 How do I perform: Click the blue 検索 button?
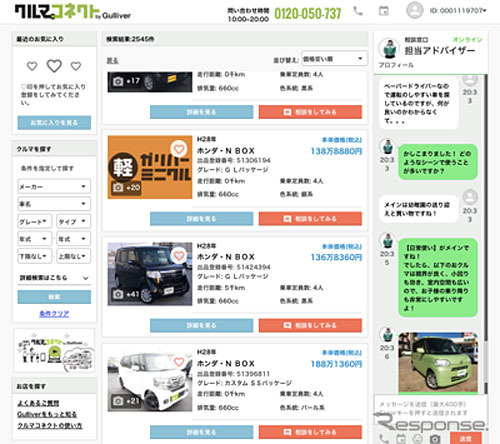tap(54, 297)
